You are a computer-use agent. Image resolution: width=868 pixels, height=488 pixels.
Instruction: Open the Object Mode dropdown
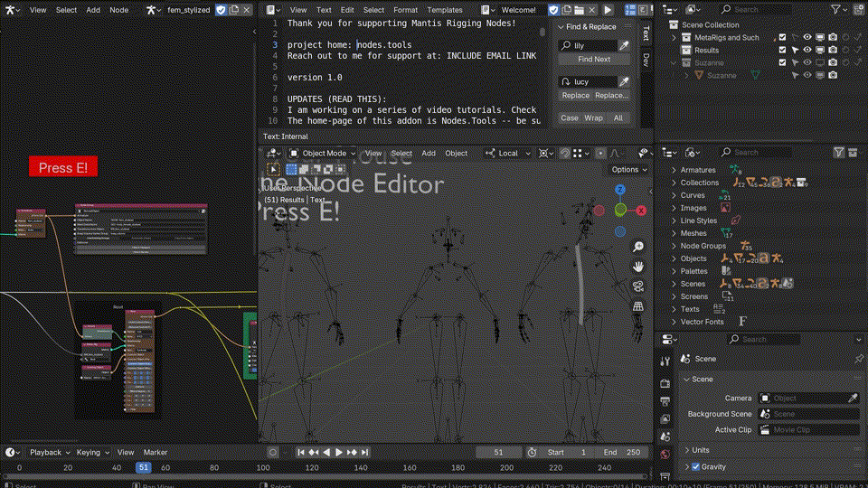pyautogui.click(x=322, y=154)
